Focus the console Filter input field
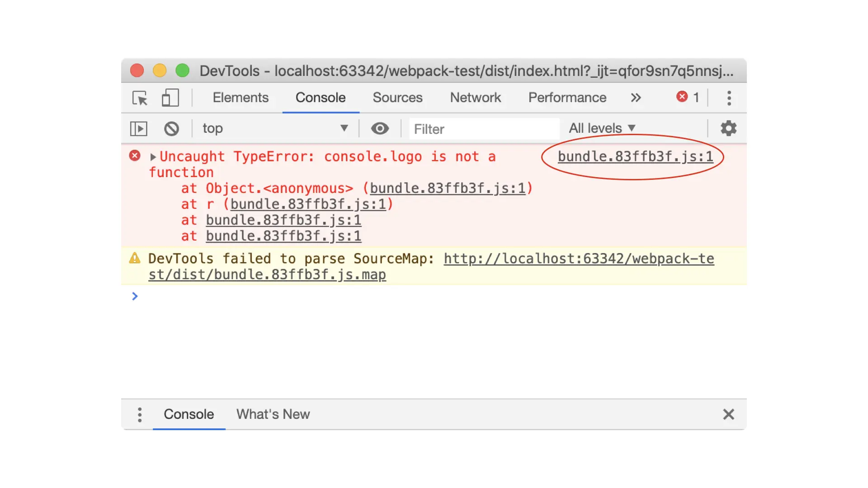Image resolution: width=868 pixels, height=488 pixels. click(x=484, y=129)
